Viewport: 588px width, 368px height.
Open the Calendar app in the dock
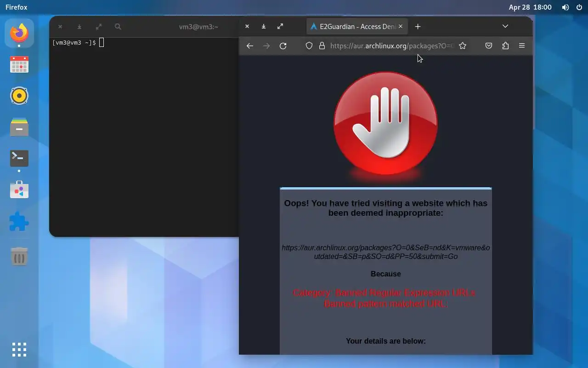pyautogui.click(x=19, y=64)
